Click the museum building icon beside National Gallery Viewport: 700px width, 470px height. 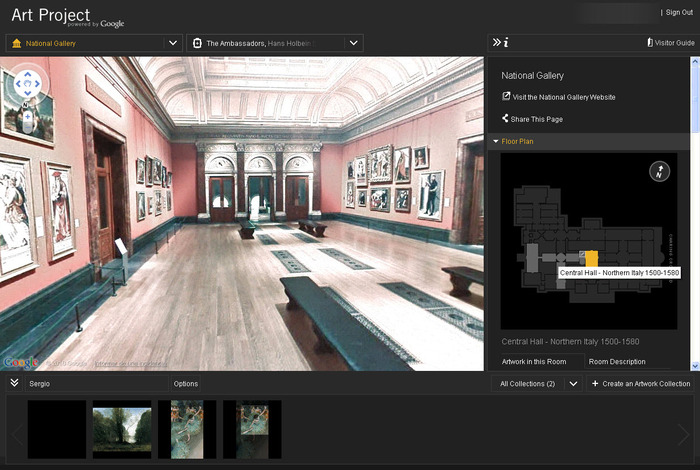pos(17,43)
